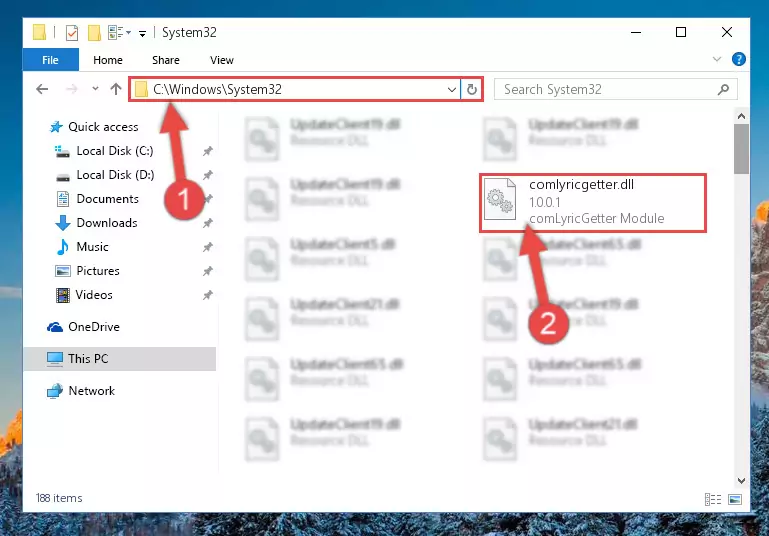Viewport: 769px width, 536px height.
Task: Open the Documents folder shortcut
Action: [x=107, y=199]
